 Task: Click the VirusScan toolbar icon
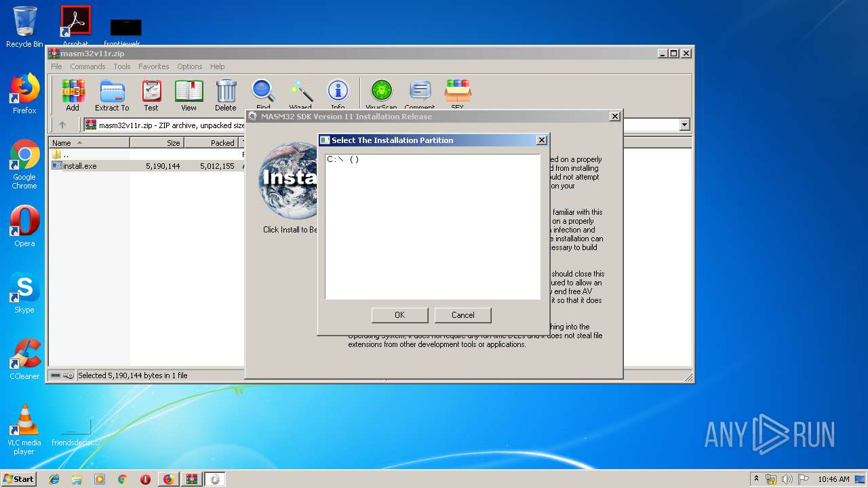tap(381, 94)
